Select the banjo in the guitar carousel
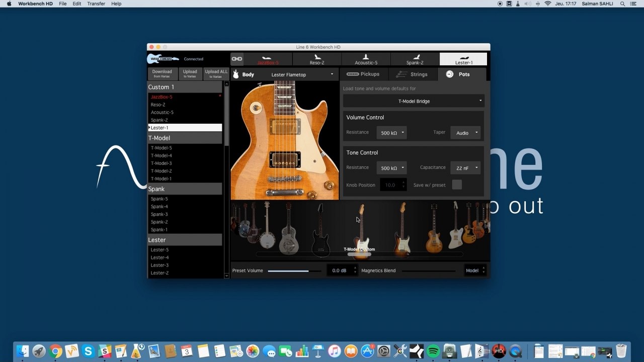 267,224
